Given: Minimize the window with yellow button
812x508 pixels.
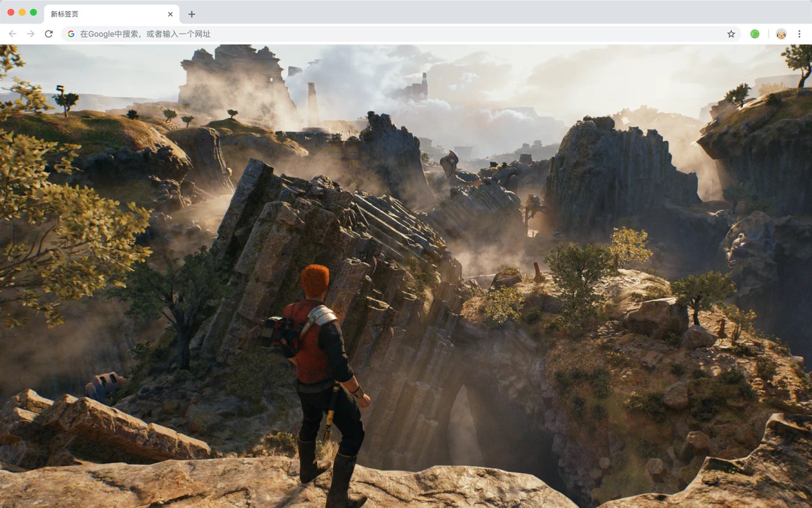Looking at the screenshot, I should pyautogui.click(x=22, y=12).
